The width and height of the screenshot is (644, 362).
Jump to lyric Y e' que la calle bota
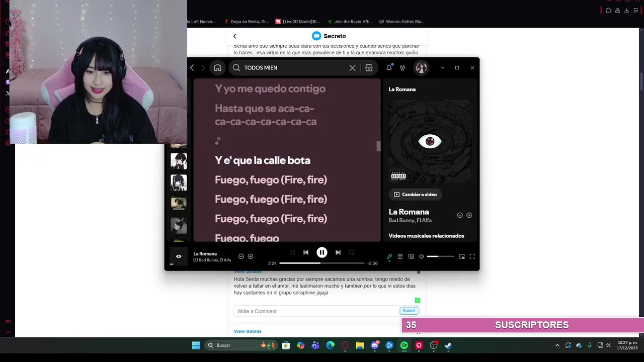pyautogui.click(x=263, y=160)
